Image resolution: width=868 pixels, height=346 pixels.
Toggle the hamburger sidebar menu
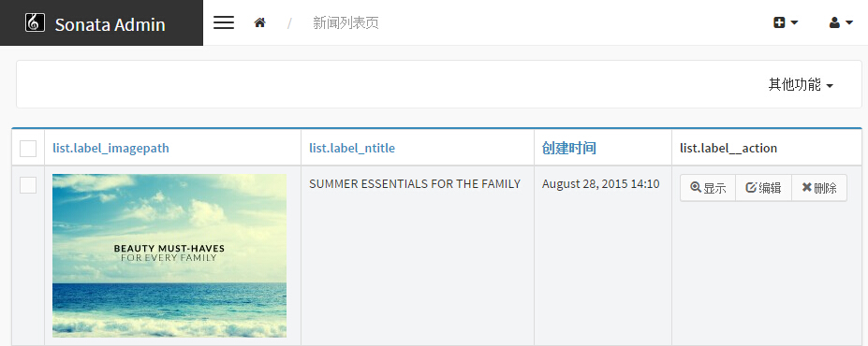[x=224, y=22]
